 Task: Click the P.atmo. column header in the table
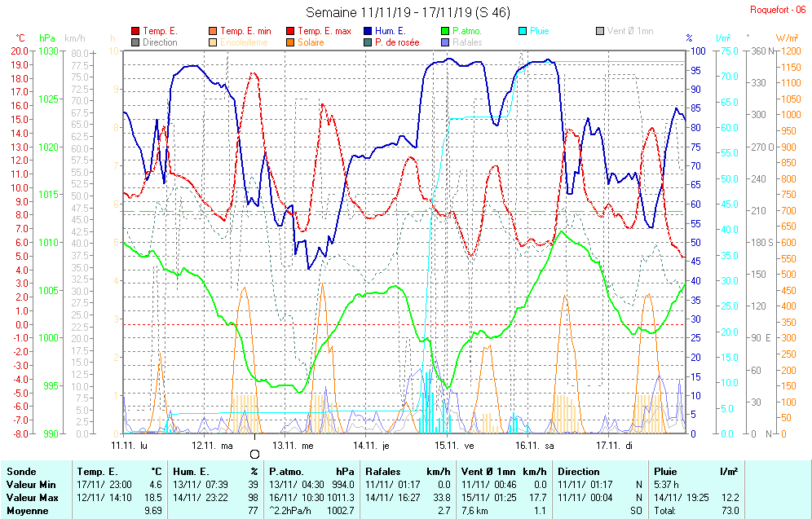(286, 472)
